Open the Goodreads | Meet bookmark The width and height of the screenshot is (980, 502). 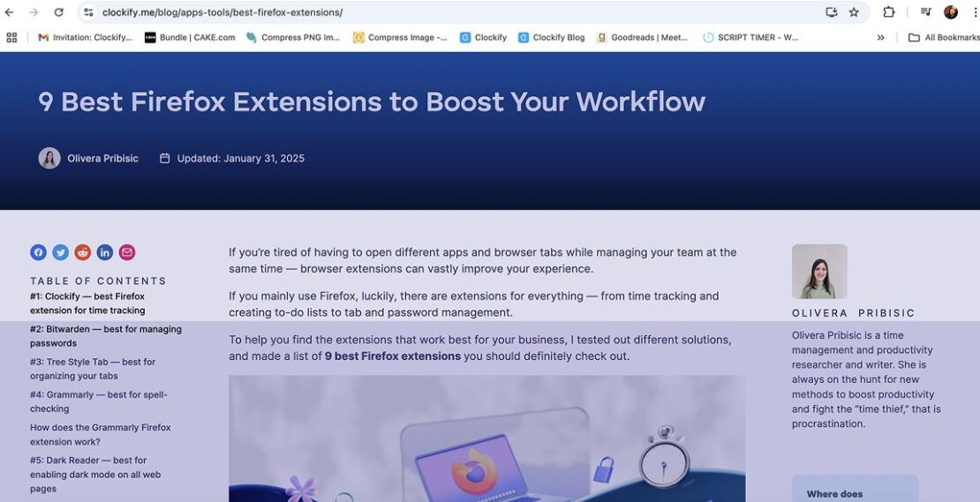(x=643, y=37)
